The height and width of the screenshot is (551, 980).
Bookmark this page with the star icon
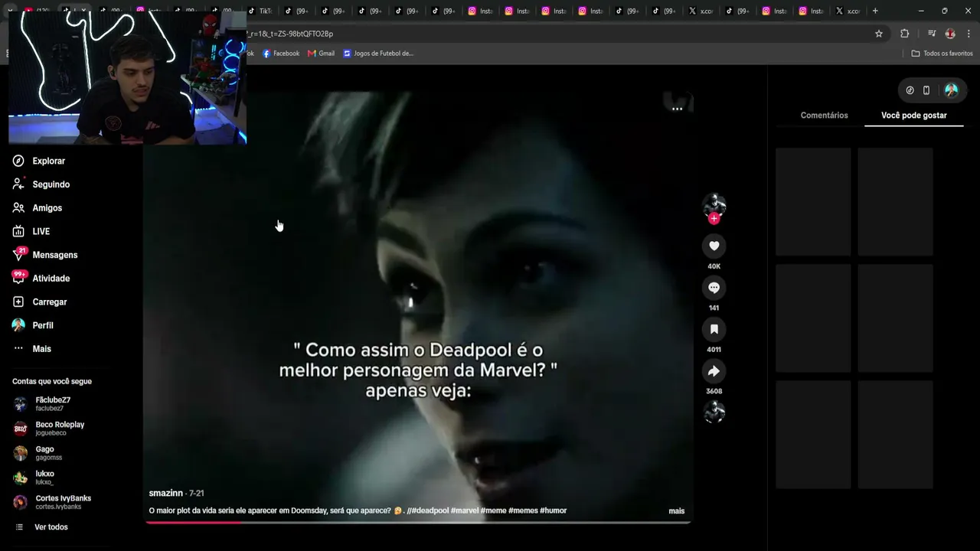(x=879, y=34)
